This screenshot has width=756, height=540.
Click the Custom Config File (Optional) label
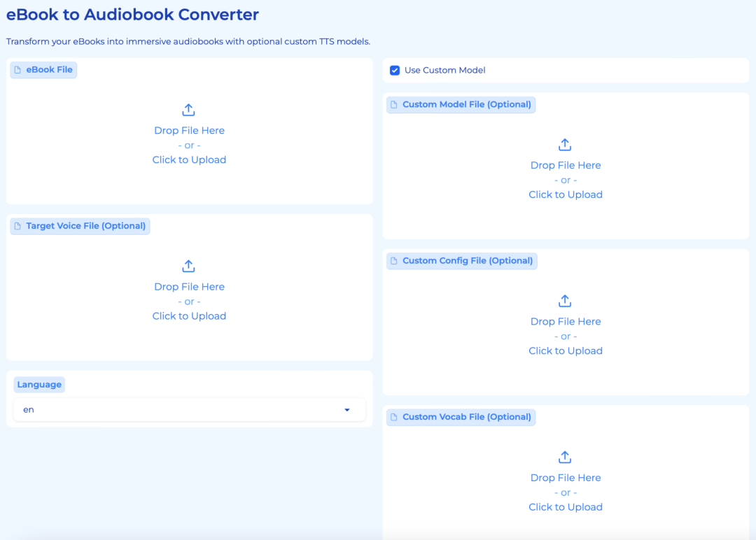point(467,261)
